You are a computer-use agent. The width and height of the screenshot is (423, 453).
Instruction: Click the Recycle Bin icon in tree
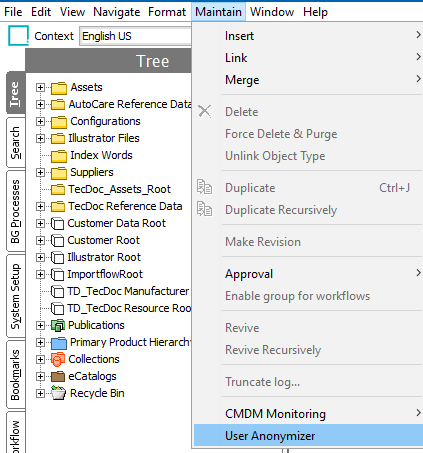pos(58,393)
